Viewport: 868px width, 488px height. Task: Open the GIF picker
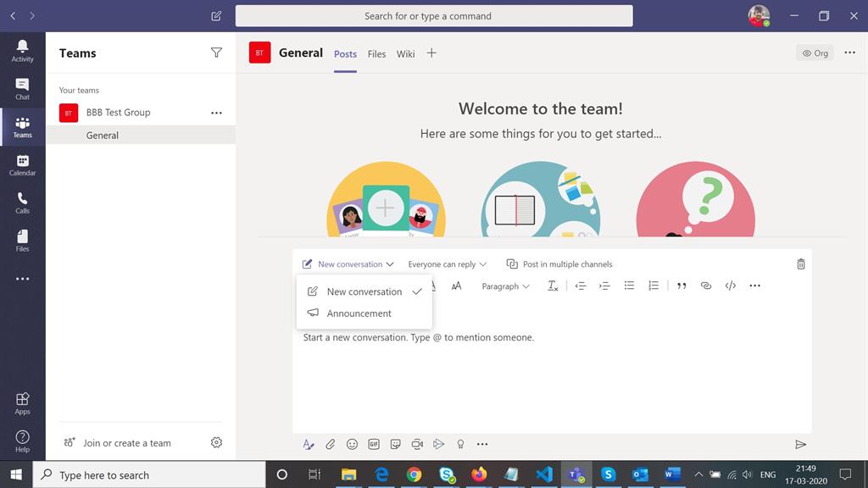(373, 443)
